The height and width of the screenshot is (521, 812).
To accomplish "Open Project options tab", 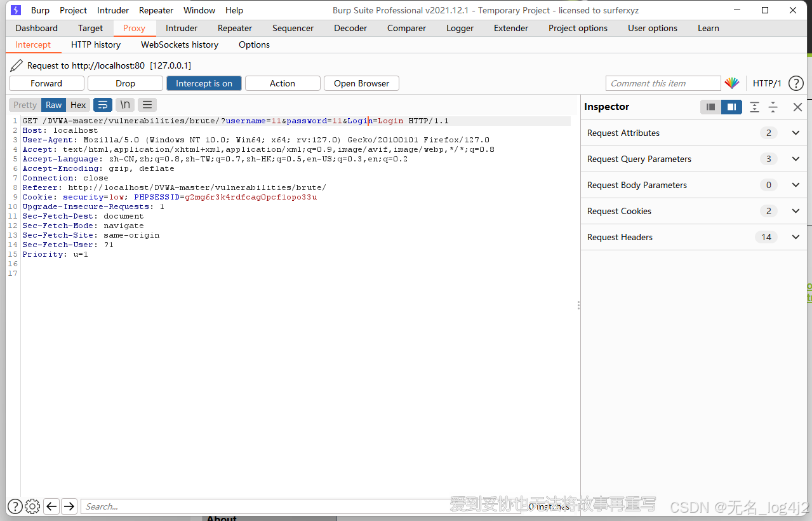I will 578,28.
